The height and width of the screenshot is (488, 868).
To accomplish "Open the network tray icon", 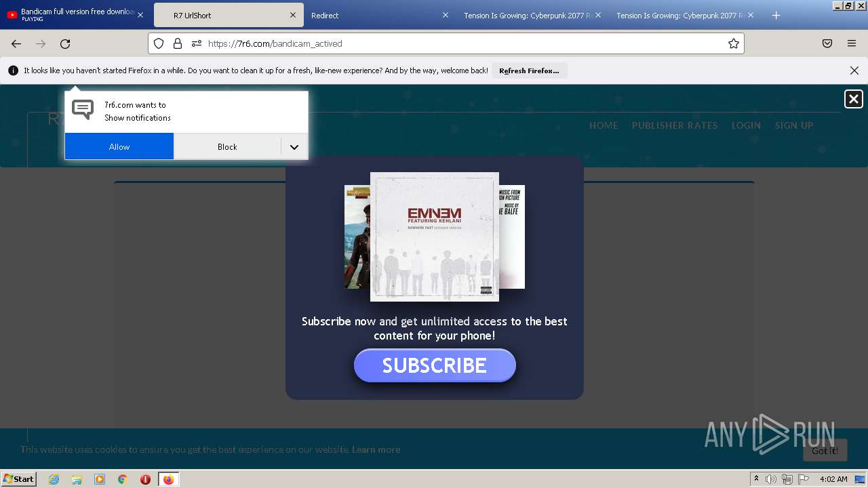I will pos(787,479).
